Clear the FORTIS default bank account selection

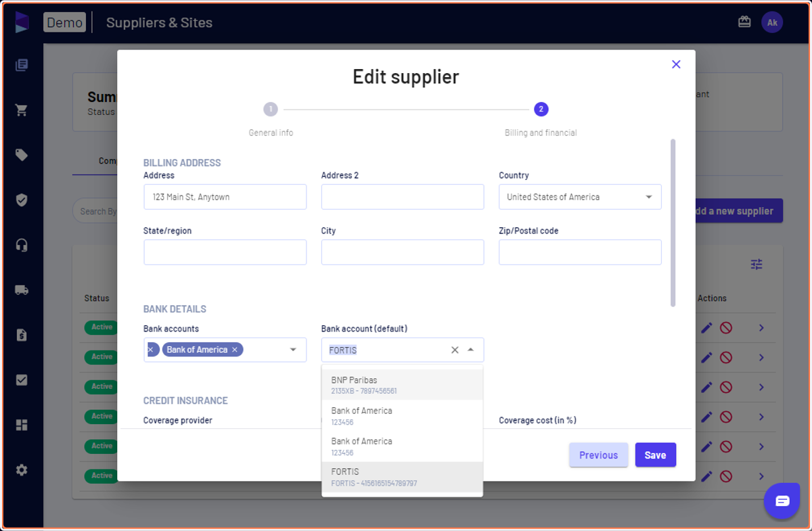[x=455, y=350]
